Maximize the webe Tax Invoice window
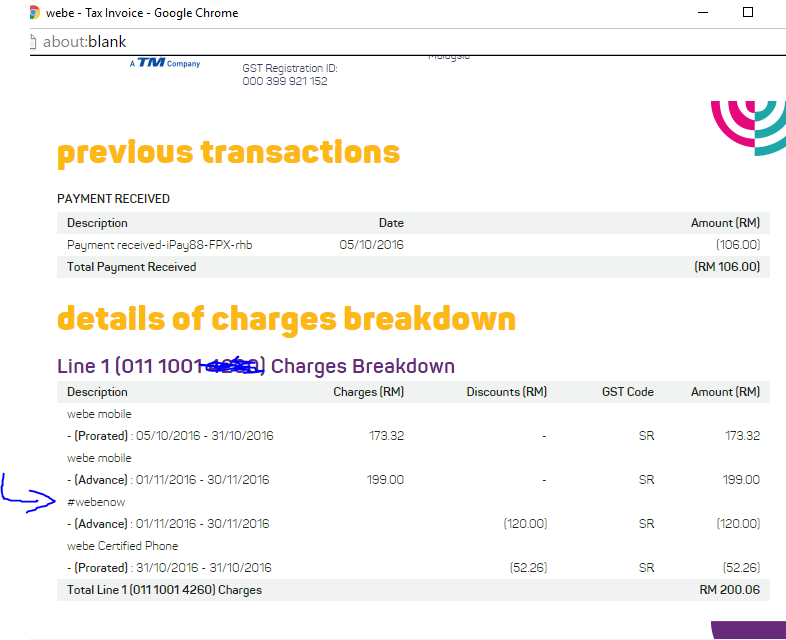 (747, 12)
